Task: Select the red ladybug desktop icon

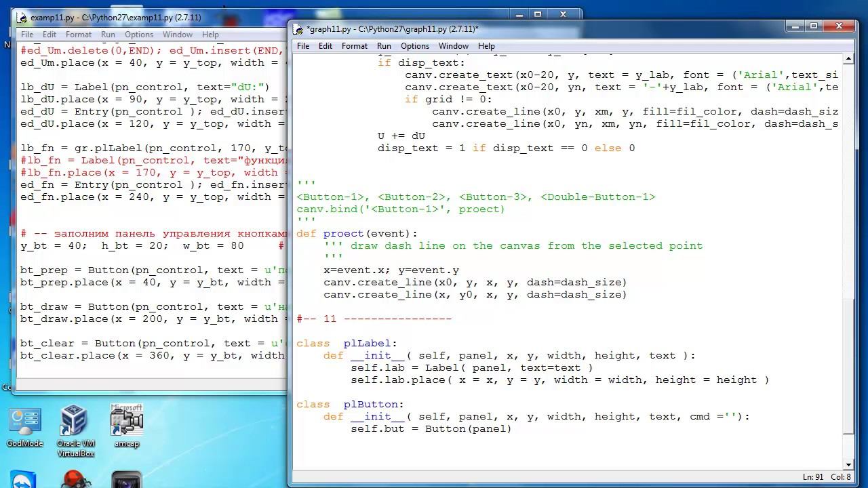Action: tap(75, 480)
